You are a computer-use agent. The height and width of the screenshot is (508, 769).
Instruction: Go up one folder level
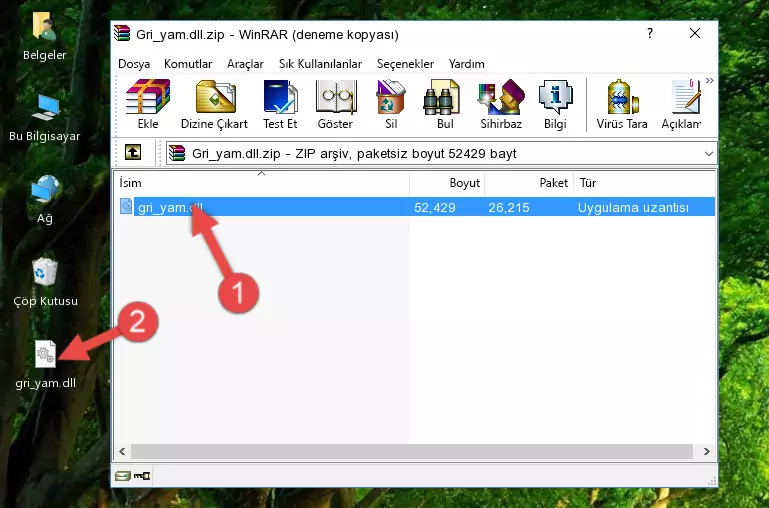click(133, 152)
